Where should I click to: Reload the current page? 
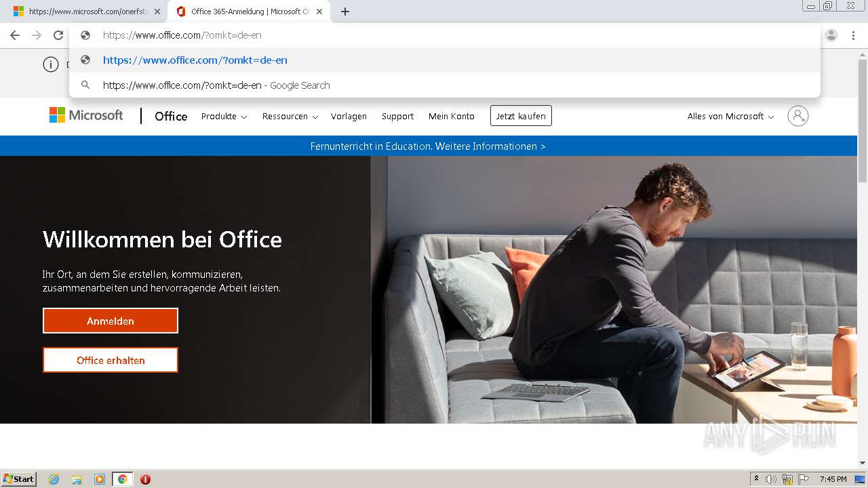pos(58,35)
